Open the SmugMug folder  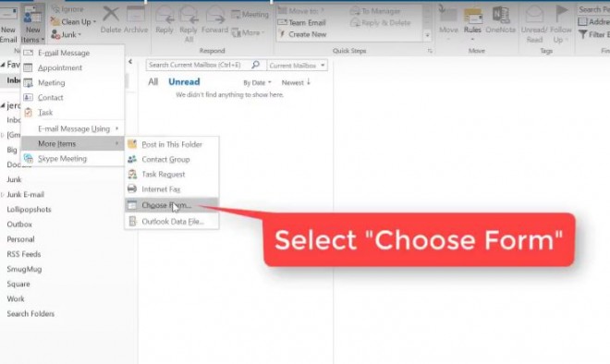coord(24,269)
